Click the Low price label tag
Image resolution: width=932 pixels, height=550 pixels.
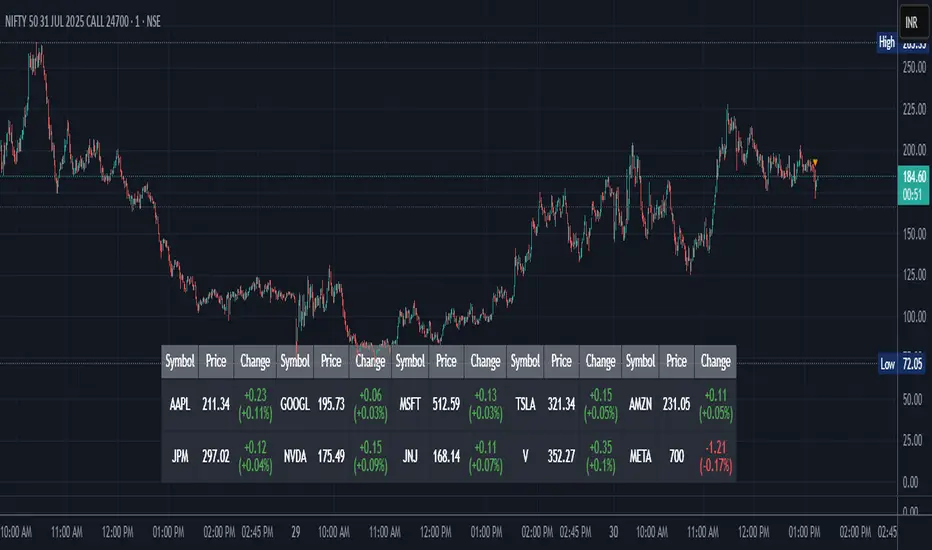pos(886,364)
